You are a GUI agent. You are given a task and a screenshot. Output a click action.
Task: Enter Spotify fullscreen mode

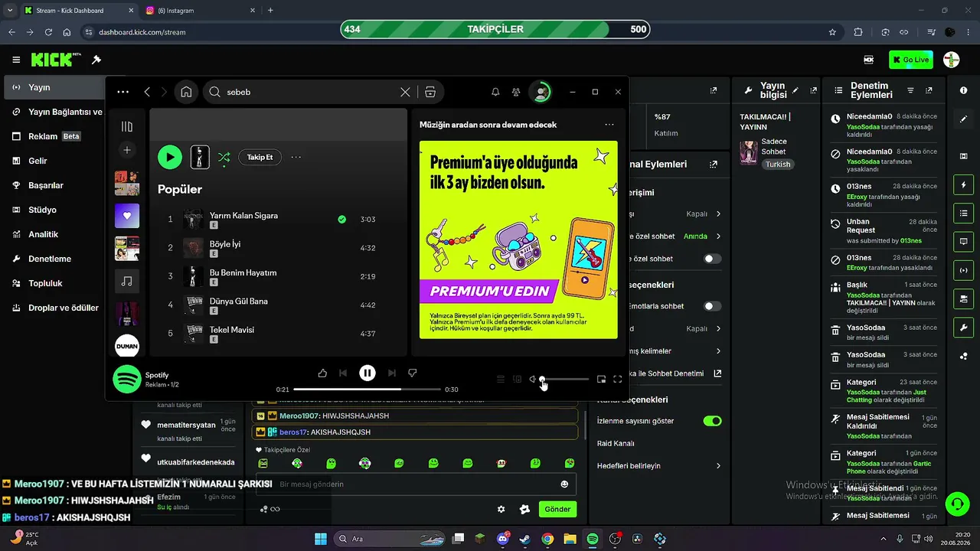point(618,379)
